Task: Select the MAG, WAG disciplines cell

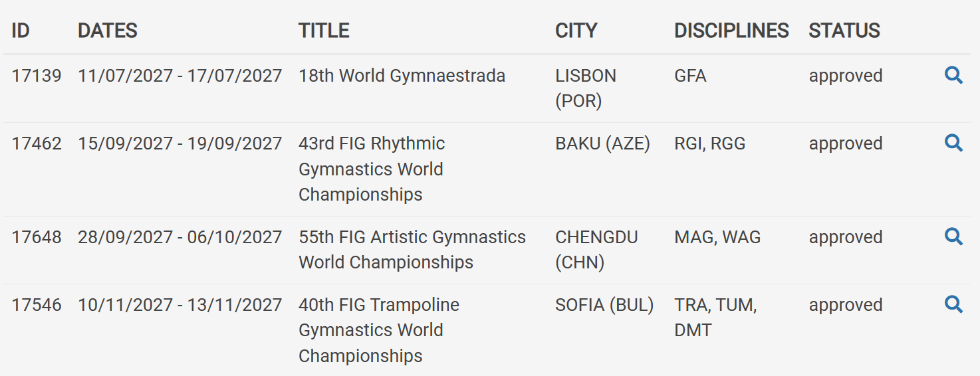Action: [717, 237]
